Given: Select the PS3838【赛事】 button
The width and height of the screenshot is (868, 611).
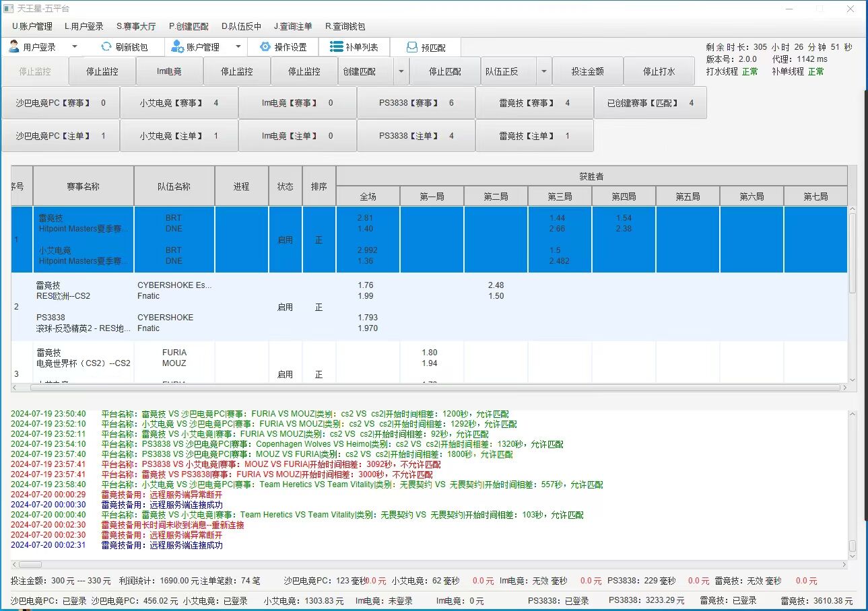Looking at the screenshot, I should point(416,103).
